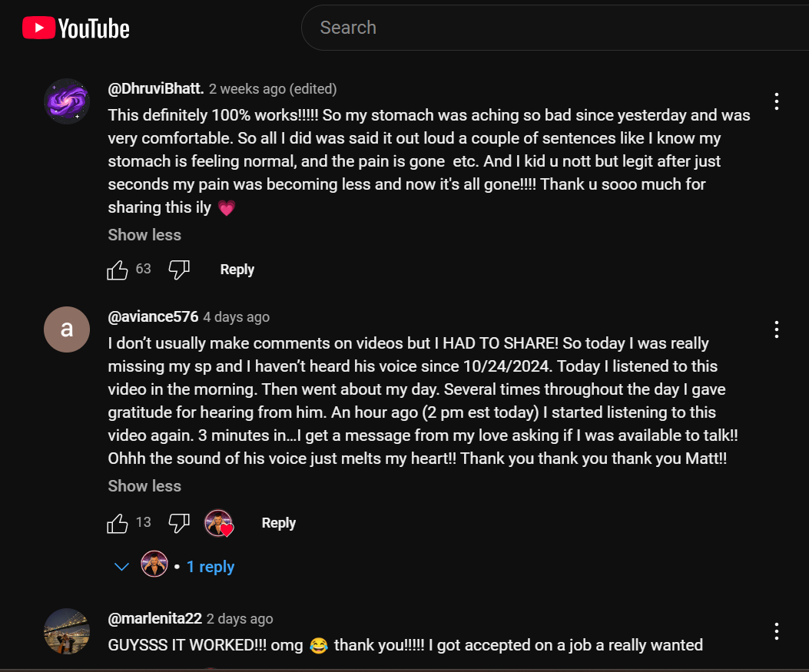Reply to the @aviance576 comment

pyautogui.click(x=278, y=523)
